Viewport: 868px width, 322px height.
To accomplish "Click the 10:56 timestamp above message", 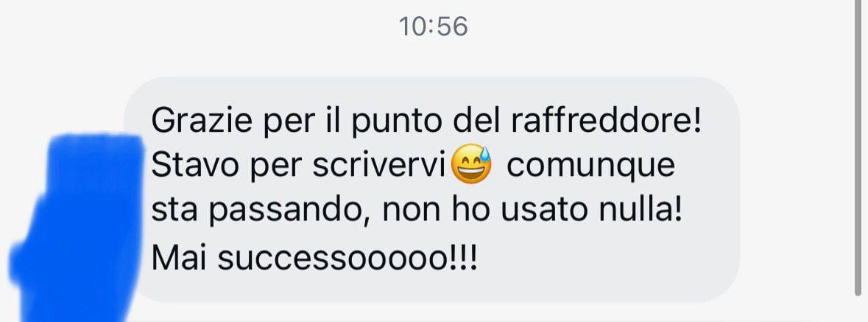I will 434,27.
